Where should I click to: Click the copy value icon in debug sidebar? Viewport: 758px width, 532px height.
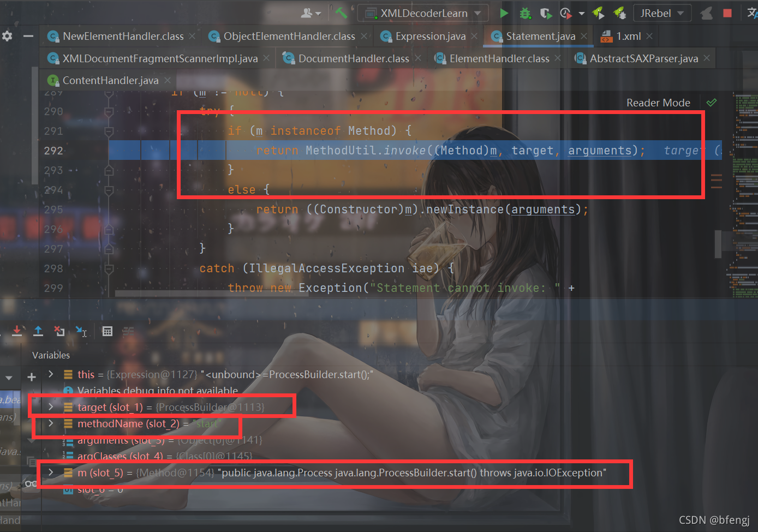[x=31, y=462]
